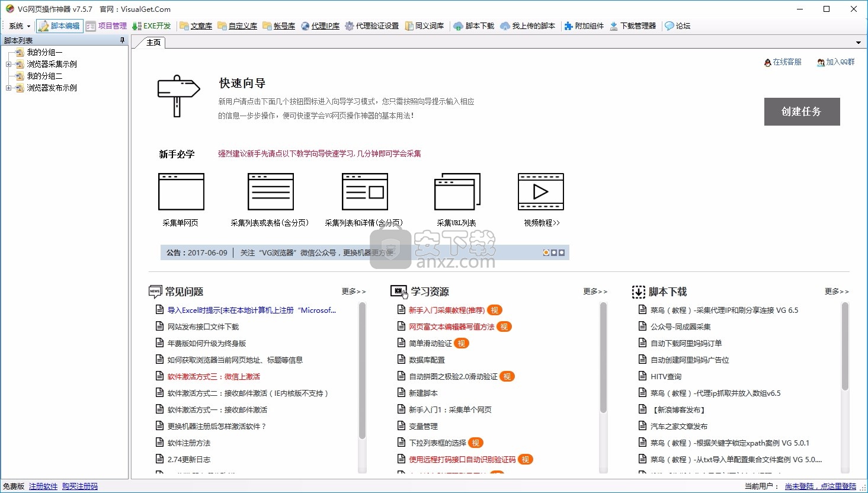
Task: Select the first announcement carousel dot
Action: 546,252
